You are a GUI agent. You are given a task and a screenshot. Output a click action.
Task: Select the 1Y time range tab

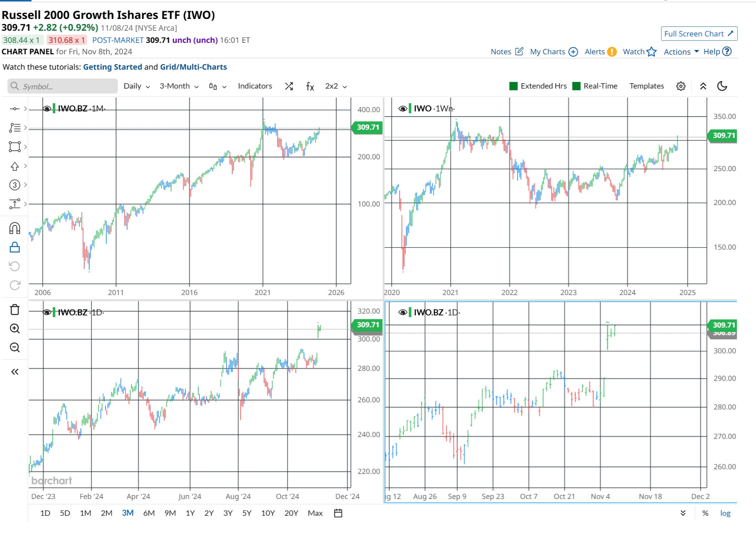click(190, 513)
